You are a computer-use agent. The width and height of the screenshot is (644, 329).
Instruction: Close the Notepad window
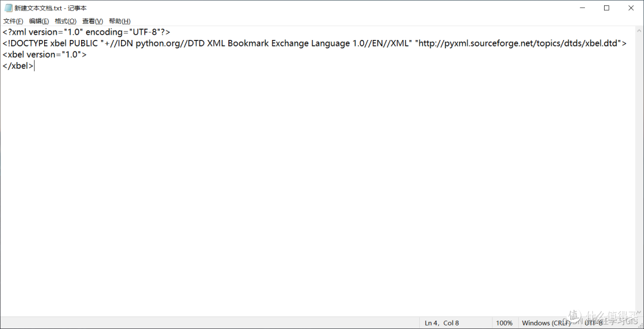coord(631,8)
